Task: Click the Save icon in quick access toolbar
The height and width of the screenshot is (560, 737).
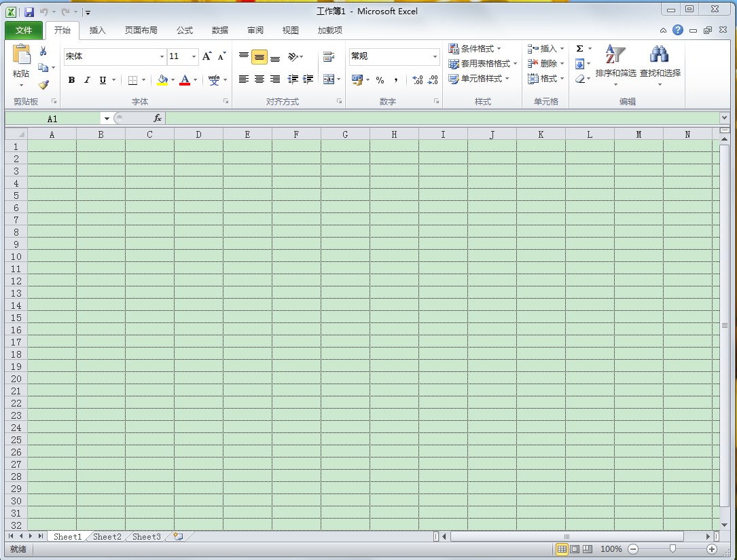Action: pos(29,12)
